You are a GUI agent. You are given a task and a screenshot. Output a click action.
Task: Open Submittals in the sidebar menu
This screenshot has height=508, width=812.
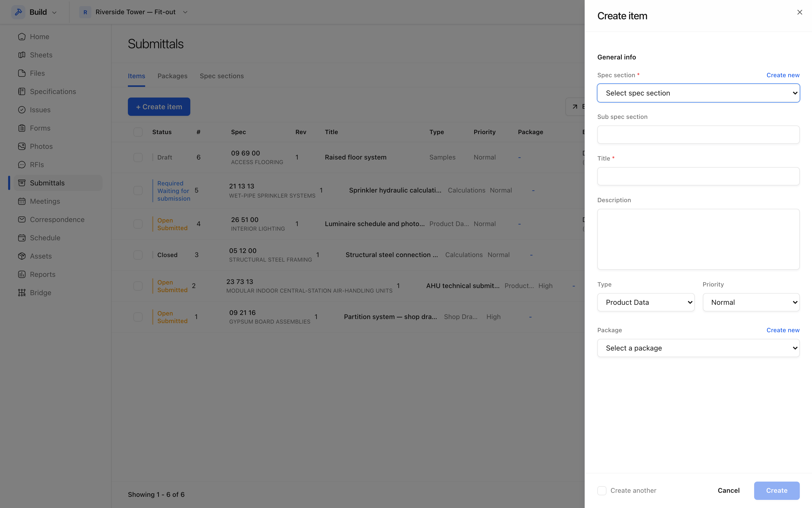(58, 183)
